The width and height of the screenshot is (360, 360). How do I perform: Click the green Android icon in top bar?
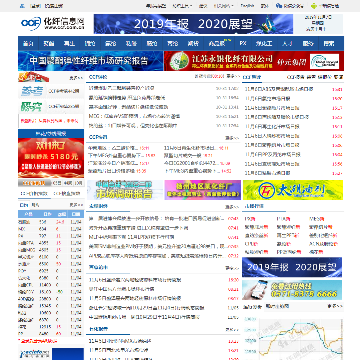point(314,6)
